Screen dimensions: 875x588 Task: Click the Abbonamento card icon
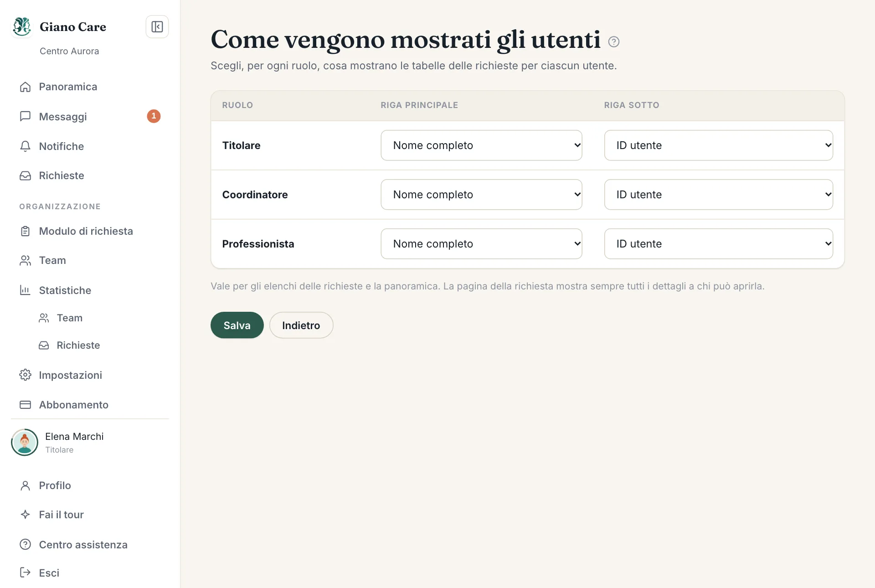(26, 405)
